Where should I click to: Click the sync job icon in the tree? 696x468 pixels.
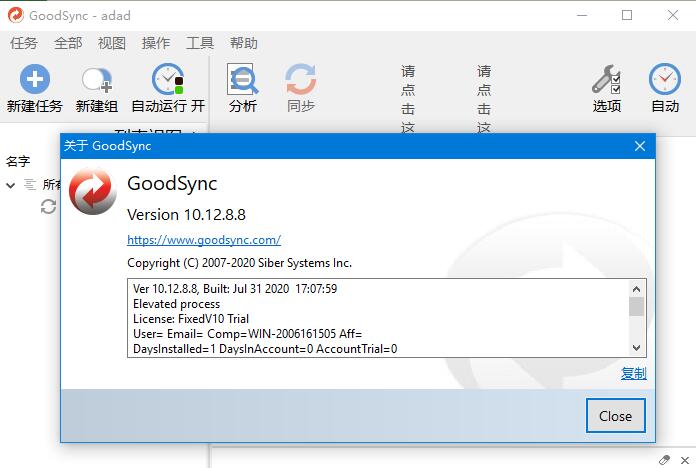coord(48,206)
